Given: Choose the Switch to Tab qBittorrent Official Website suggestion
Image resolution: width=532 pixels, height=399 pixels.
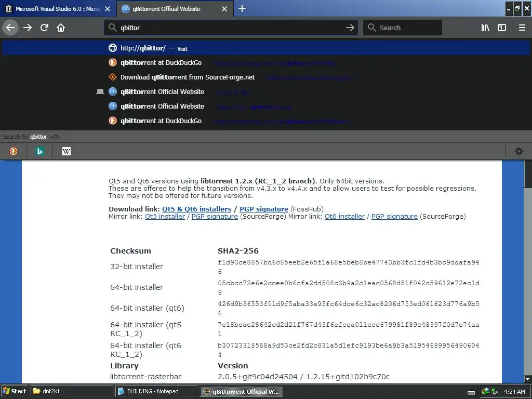Looking at the screenshot, I should pos(266,92).
